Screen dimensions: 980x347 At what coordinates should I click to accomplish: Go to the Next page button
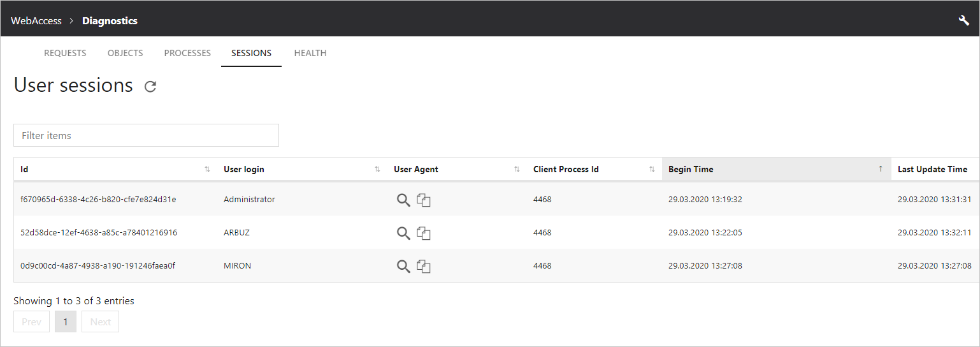click(x=100, y=321)
